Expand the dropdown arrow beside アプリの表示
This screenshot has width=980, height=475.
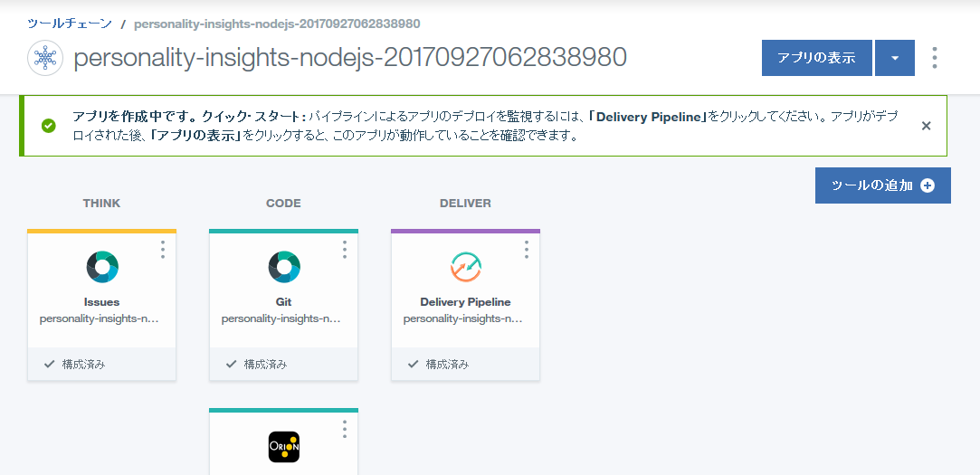(x=894, y=58)
